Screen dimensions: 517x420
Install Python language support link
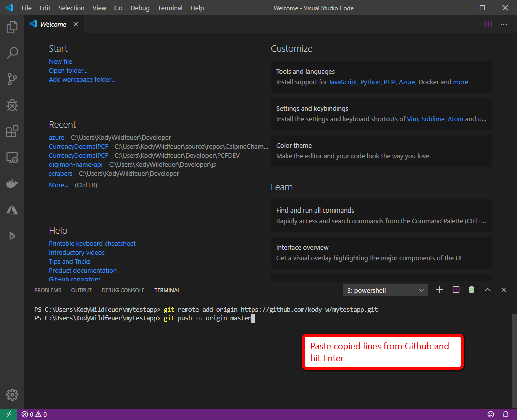point(370,82)
